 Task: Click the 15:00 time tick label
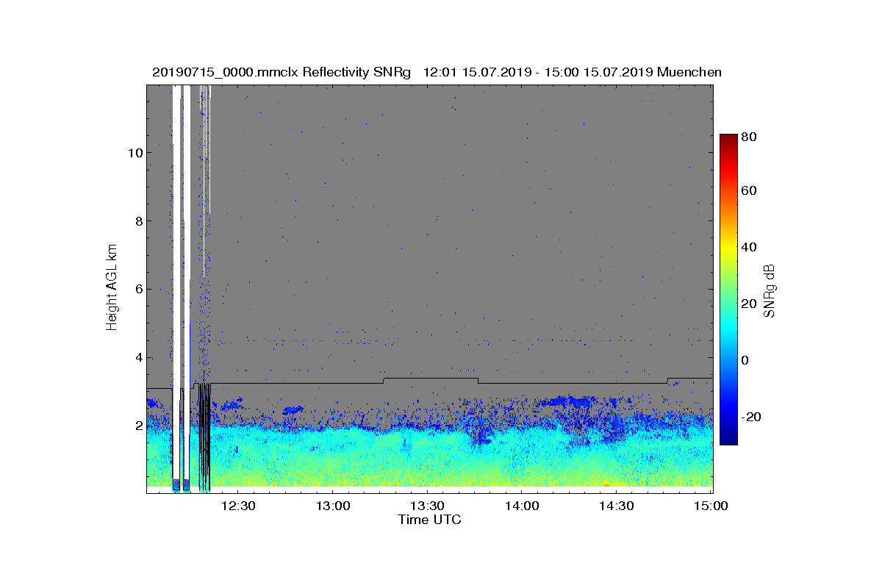click(711, 506)
